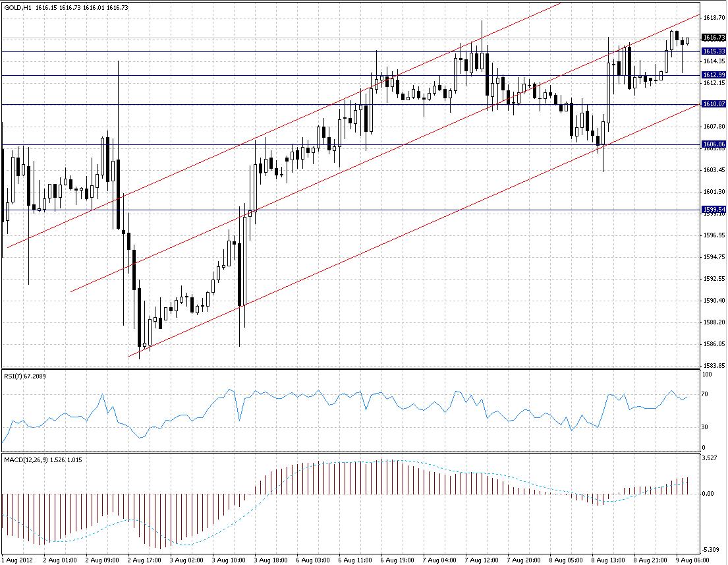Viewport: 728px width, 565px height.
Task: Click the 7 Aug 12:00 time marker
Action: click(482, 560)
